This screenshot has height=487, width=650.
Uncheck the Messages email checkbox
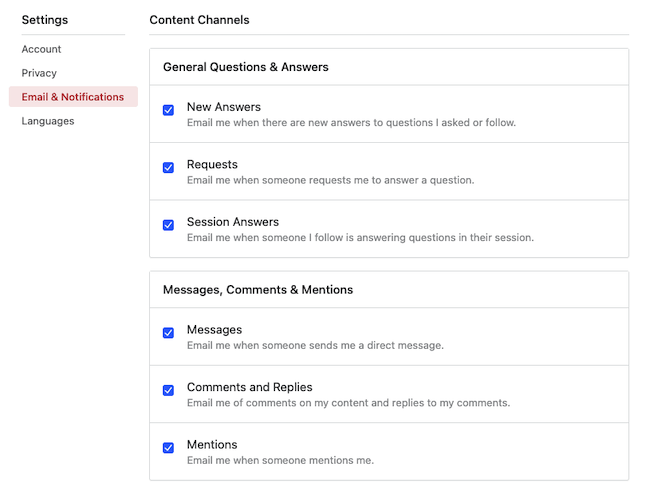168,333
